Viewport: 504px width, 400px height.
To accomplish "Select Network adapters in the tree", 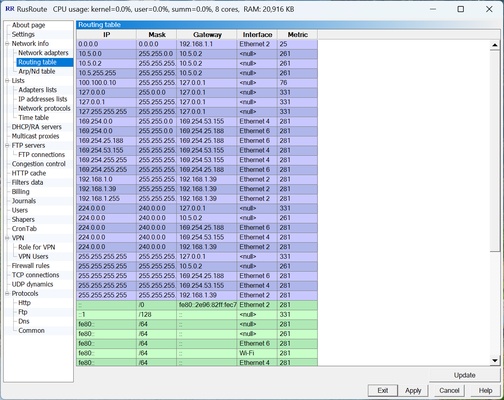I will [43, 53].
